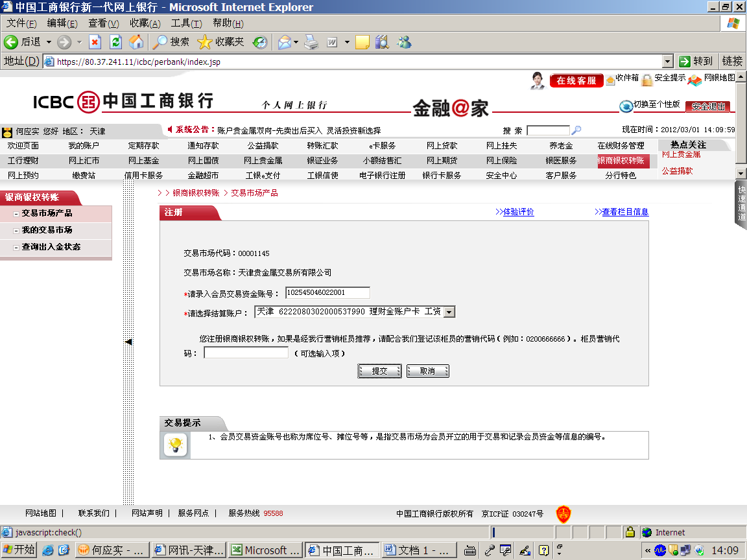The height and width of the screenshot is (560, 747).
Task: Open the taskbar keyboard icon
Action: (469, 550)
